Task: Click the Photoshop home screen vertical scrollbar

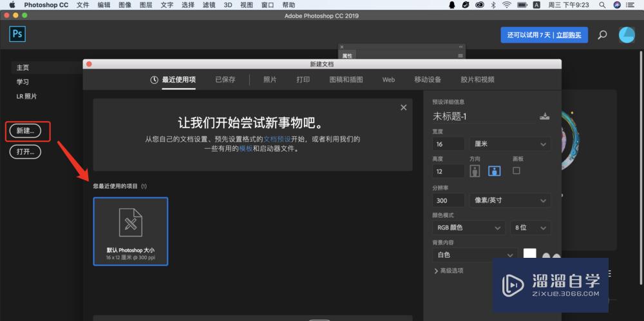Action: tap(641, 166)
